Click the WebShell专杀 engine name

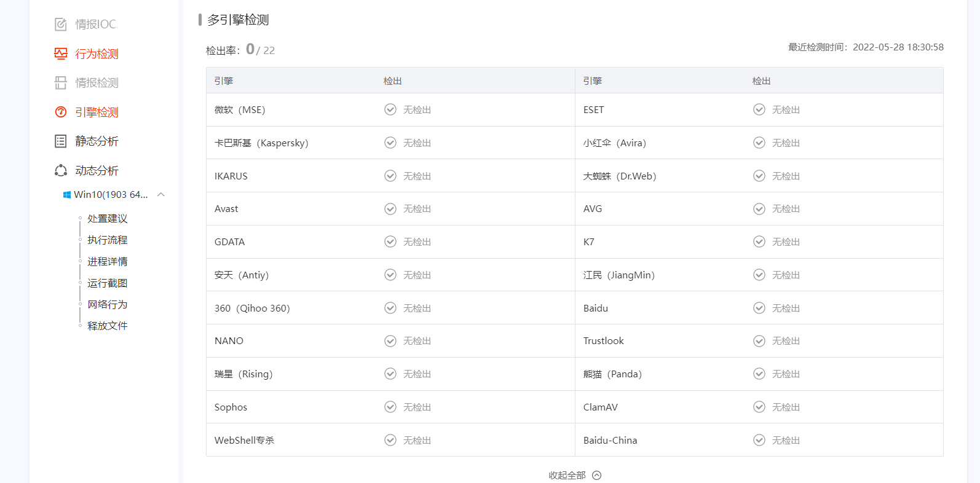pos(244,441)
